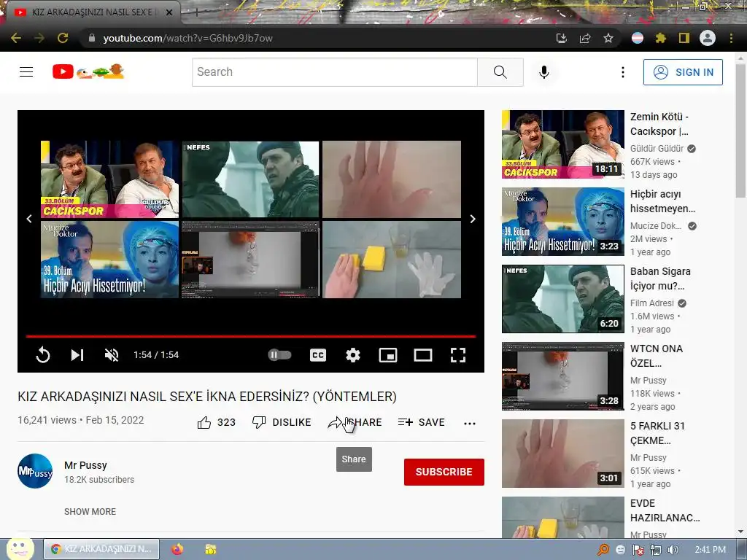This screenshot has height=560, width=747.
Task: Replay the video
Action: 43,355
